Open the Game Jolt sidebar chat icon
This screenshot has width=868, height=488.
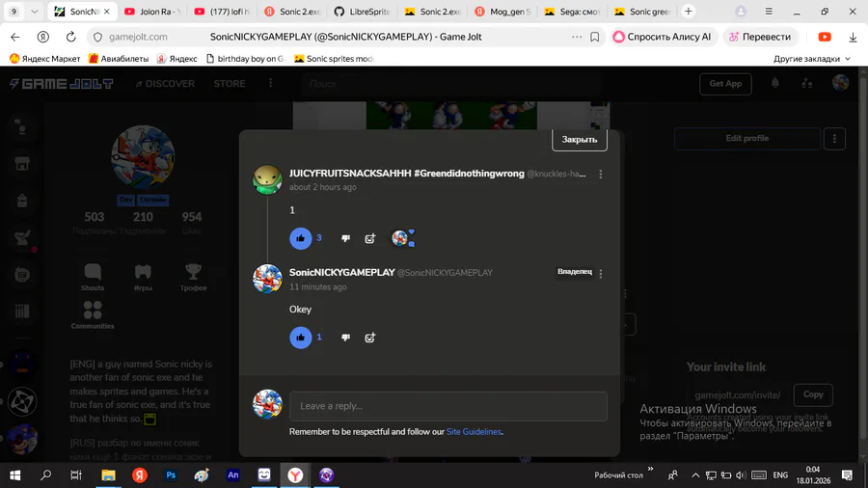point(22,275)
